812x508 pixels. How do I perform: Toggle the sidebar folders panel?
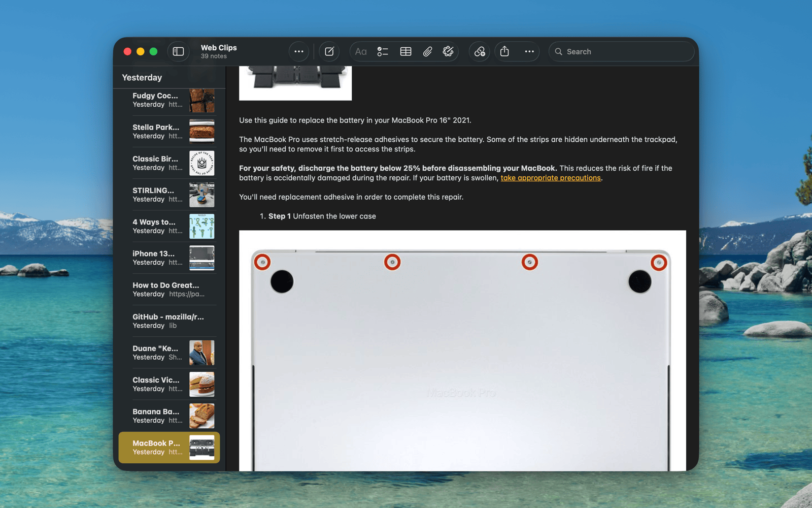point(178,51)
